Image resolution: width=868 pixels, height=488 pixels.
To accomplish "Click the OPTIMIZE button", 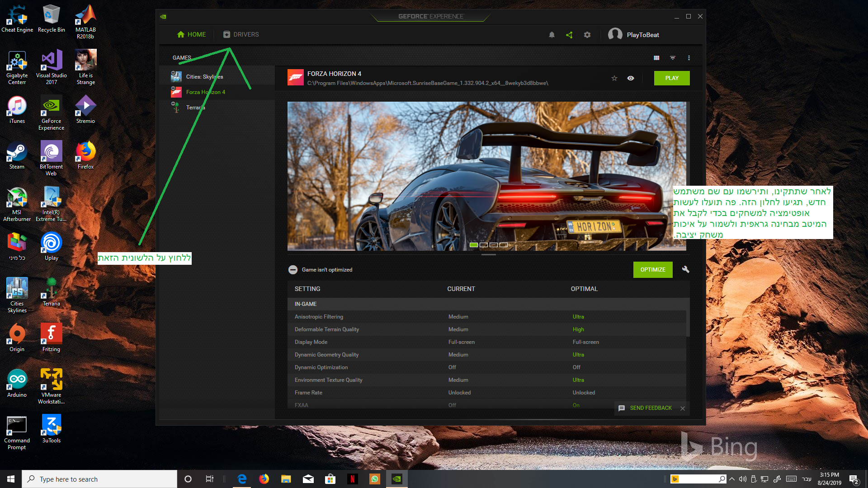I will (x=652, y=270).
